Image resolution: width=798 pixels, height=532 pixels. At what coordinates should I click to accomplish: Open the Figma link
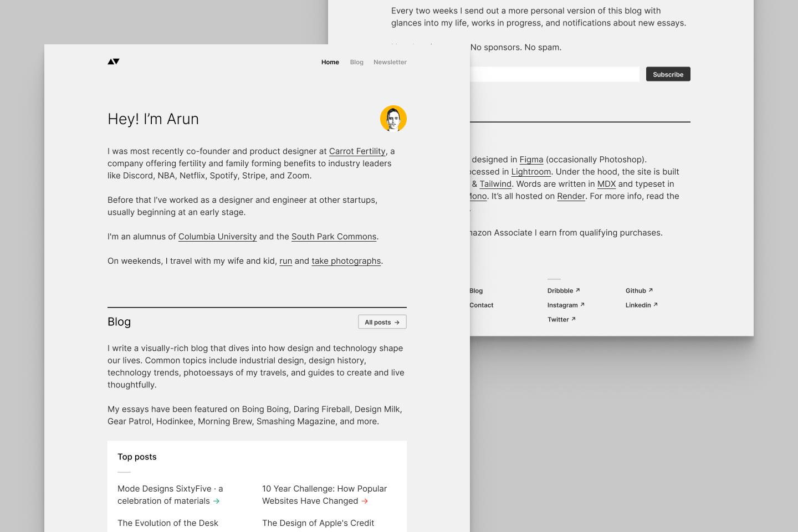(531, 160)
